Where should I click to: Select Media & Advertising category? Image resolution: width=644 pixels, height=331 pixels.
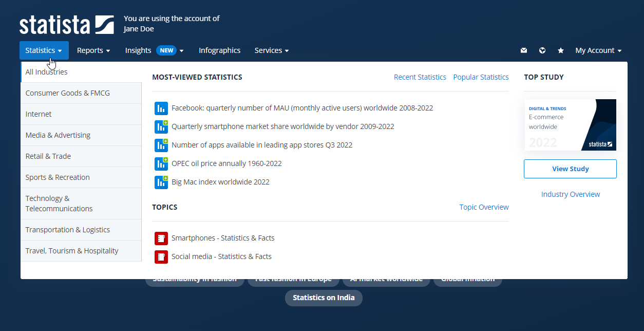[81, 135]
